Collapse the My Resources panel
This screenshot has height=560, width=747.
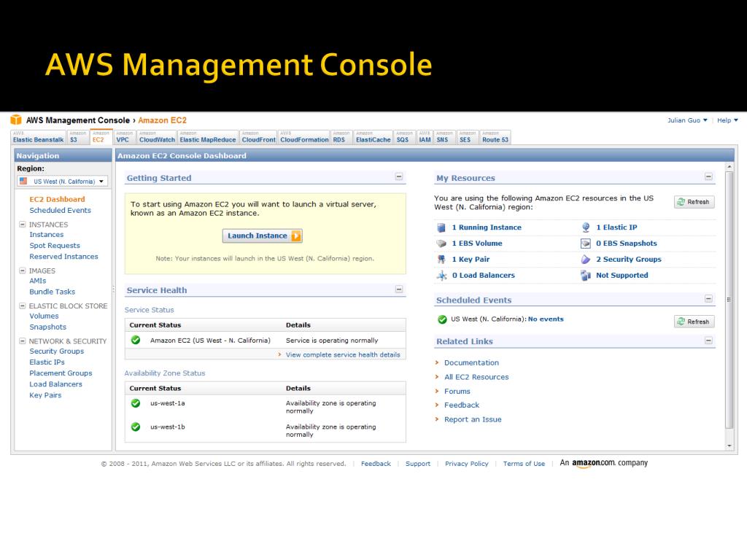(709, 176)
